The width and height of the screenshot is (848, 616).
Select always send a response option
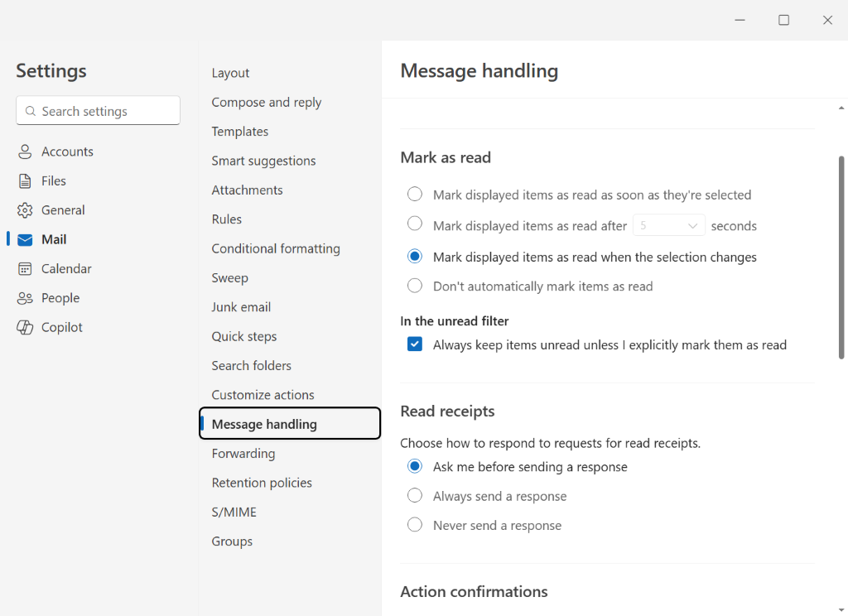[415, 495]
